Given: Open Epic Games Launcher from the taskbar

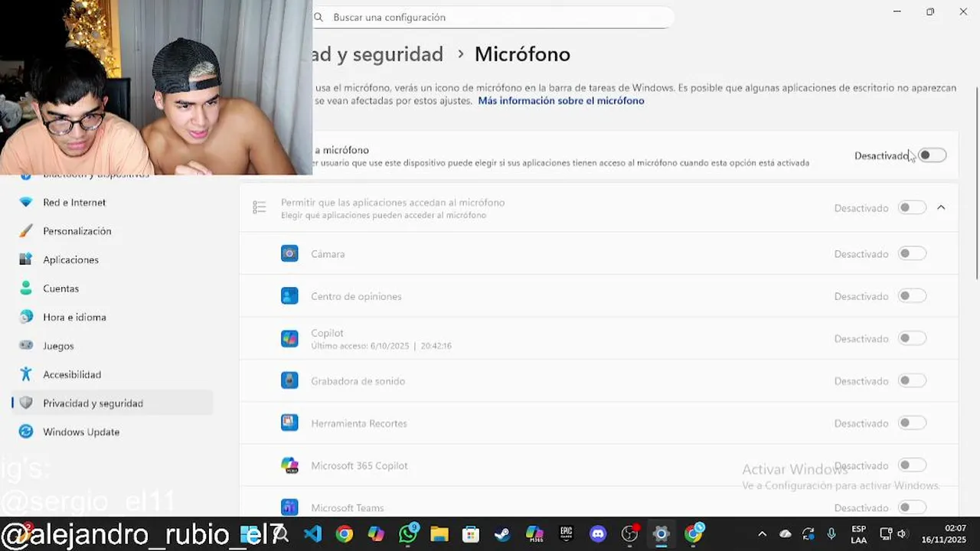Looking at the screenshot, I should [x=567, y=533].
